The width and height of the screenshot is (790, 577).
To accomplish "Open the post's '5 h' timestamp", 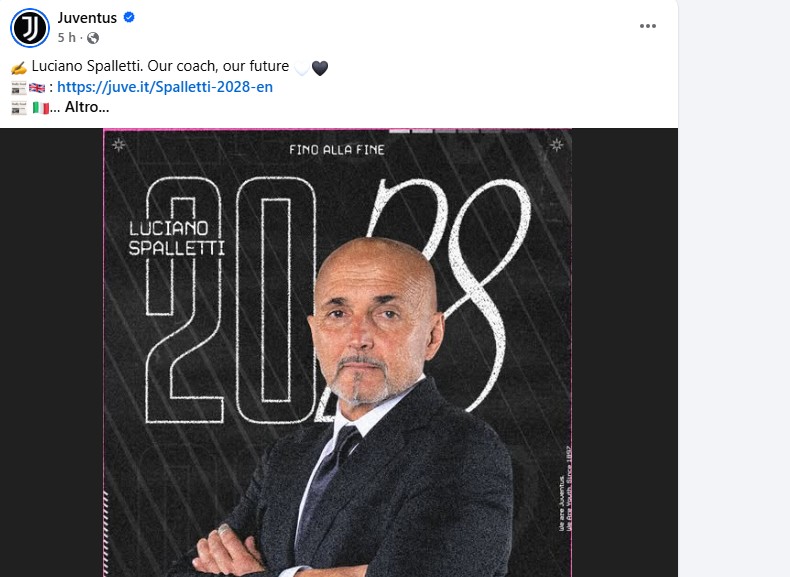I will click(66, 37).
